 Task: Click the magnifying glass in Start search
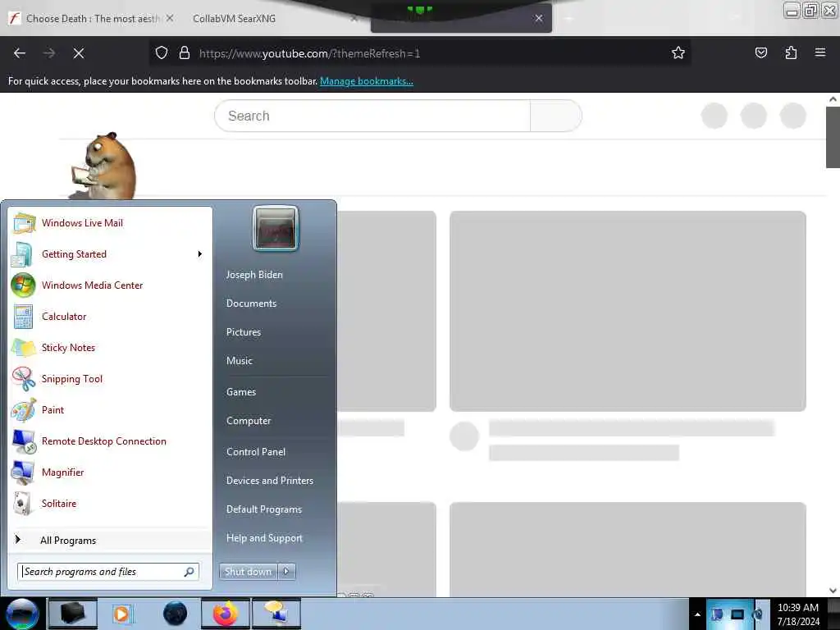189,572
